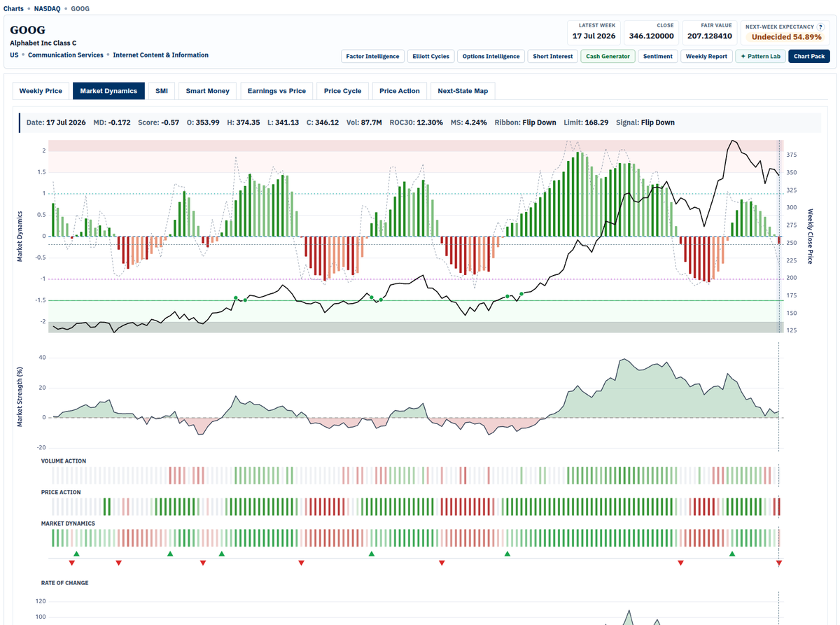Select the Market Dynamics tab
The width and height of the screenshot is (840, 625).
coord(108,91)
